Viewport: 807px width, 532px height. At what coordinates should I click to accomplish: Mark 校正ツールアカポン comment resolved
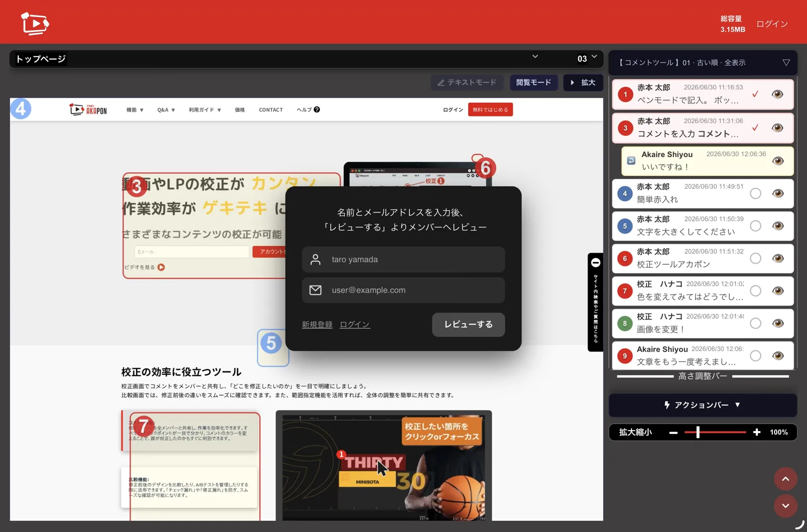[755, 259]
